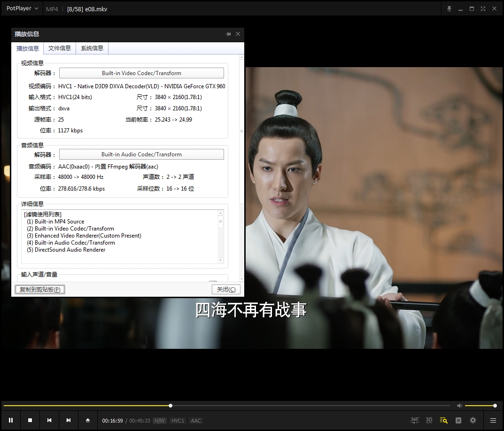
Task: Skip to previous file button
Action: point(49,420)
